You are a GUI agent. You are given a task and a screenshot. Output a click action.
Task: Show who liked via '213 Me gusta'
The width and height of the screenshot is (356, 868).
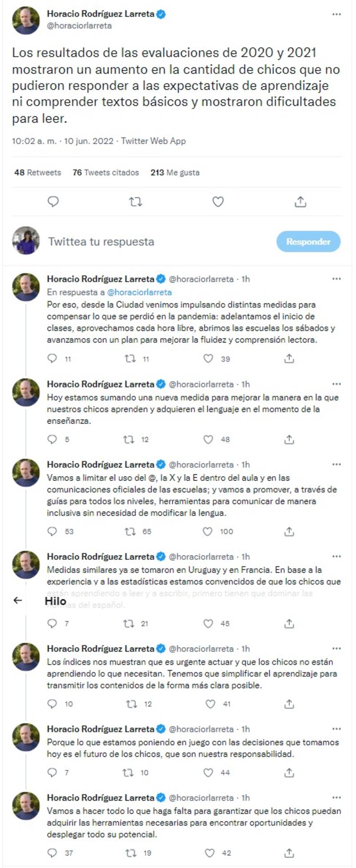175,172
